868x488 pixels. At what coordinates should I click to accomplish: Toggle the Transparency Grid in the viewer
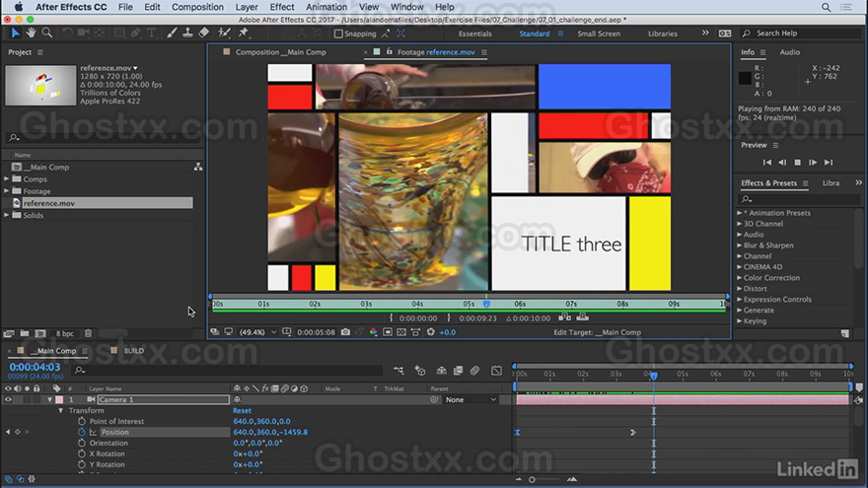pyautogui.click(x=401, y=332)
